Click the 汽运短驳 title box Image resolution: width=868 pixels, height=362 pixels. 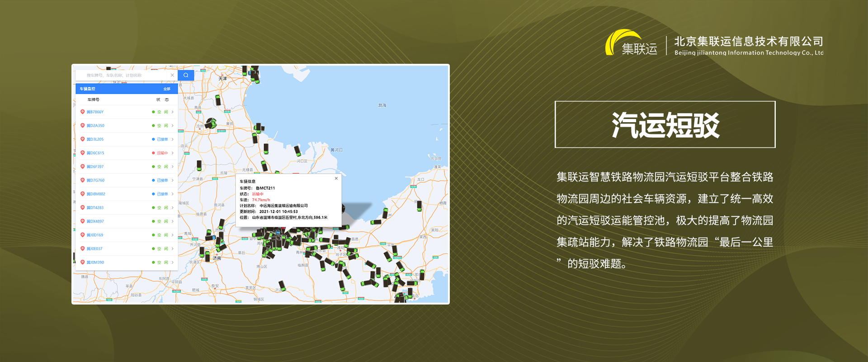pyautogui.click(x=665, y=124)
